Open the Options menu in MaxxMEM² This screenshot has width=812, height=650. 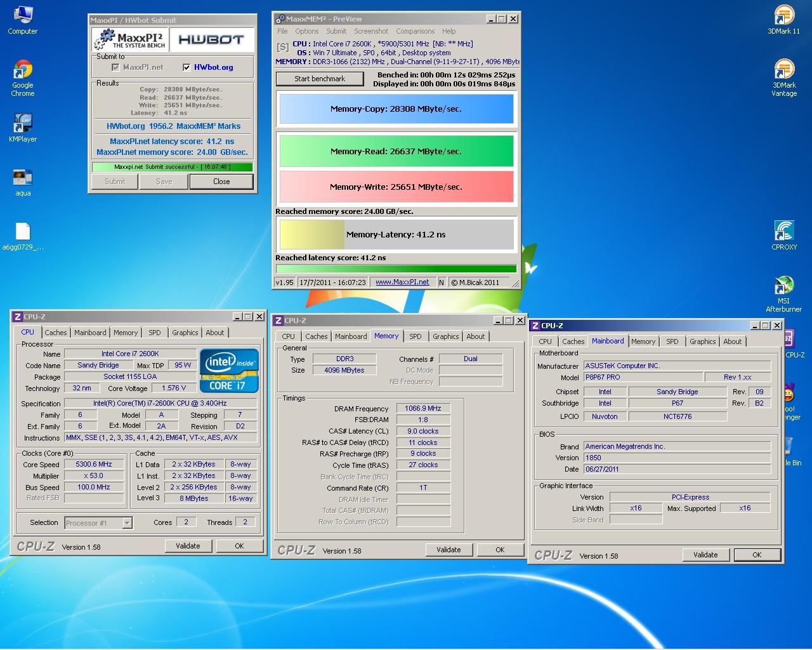(x=307, y=31)
